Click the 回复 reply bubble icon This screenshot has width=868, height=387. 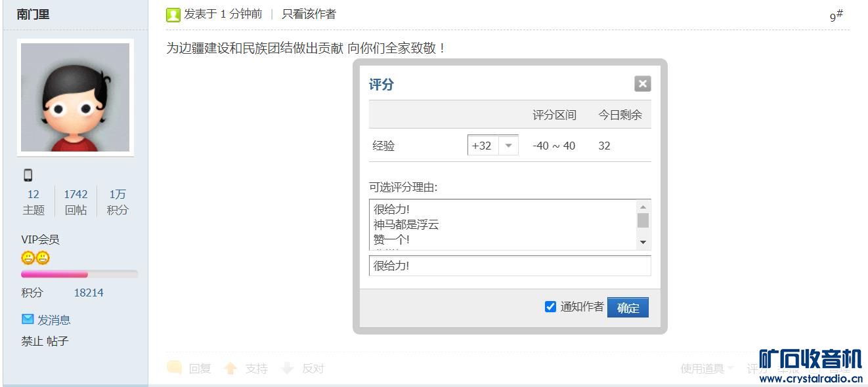pyautogui.click(x=174, y=367)
